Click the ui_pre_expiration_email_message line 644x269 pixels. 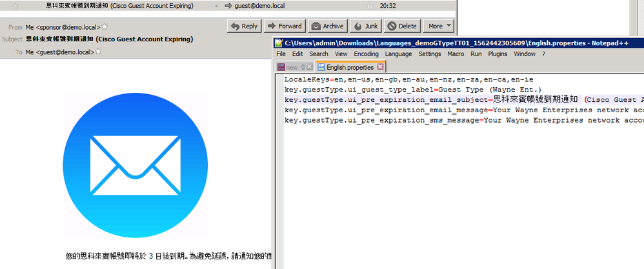[464, 110]
